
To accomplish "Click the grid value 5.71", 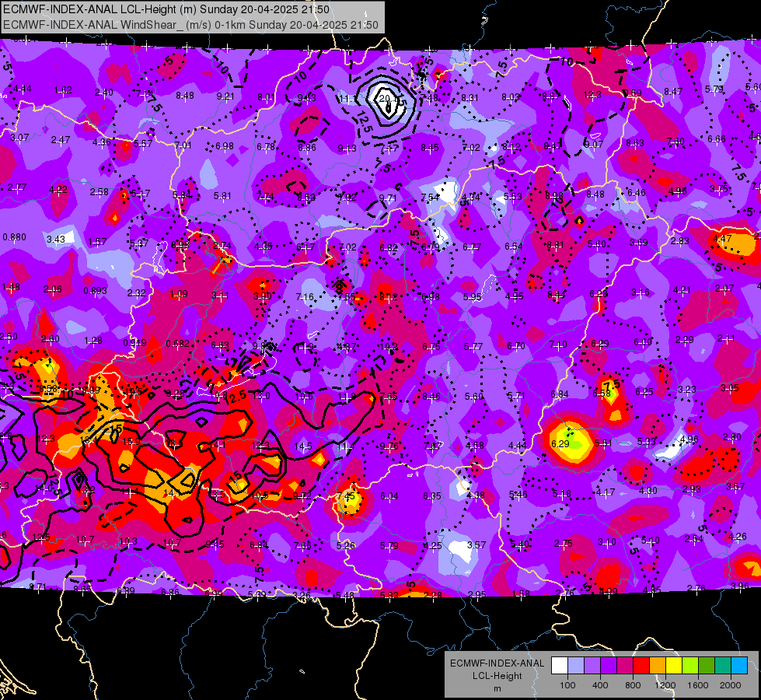I will (x=516, y=396).
